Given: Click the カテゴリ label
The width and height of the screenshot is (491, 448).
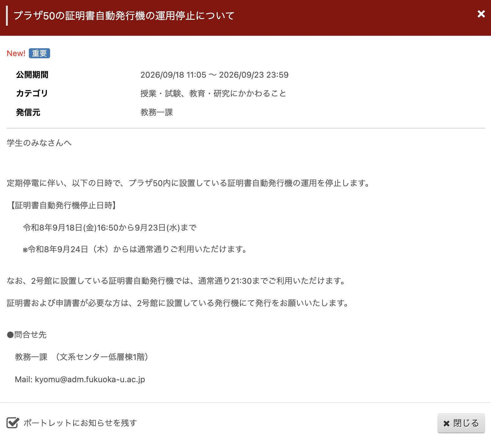Looking at the screenshot, I should point(32,93).
